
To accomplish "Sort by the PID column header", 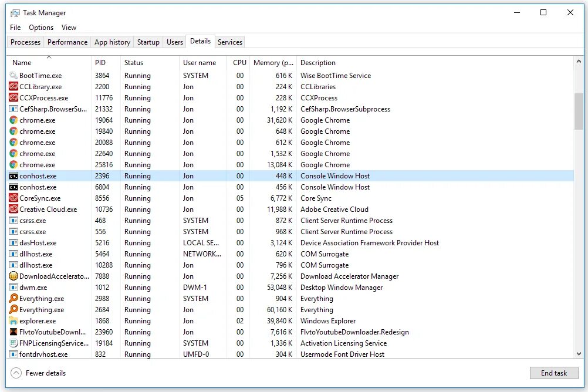I will pos(106,63).
